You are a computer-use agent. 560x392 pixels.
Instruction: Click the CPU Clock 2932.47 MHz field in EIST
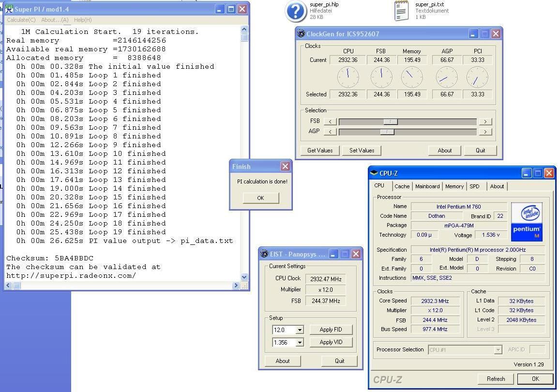click(x=326, y=279)
